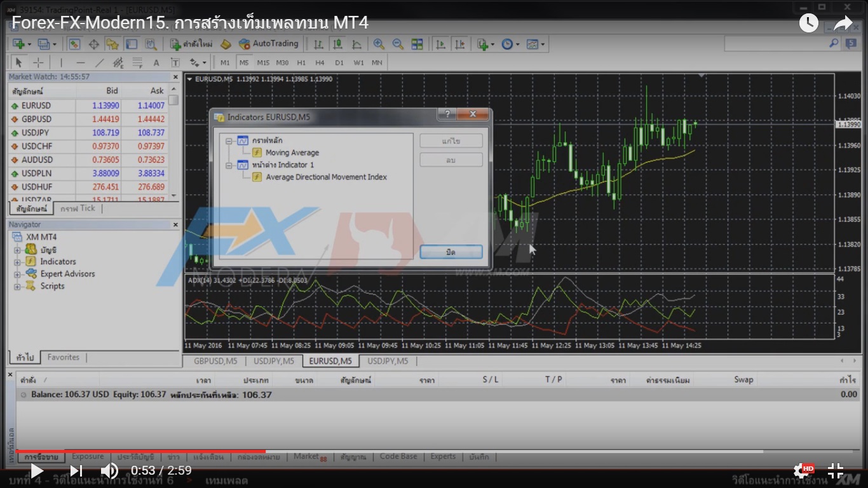This screenshot has height=488, width=868.
Task: Select USDJPY row in Market Watch
Action: (x=89, y=133)
